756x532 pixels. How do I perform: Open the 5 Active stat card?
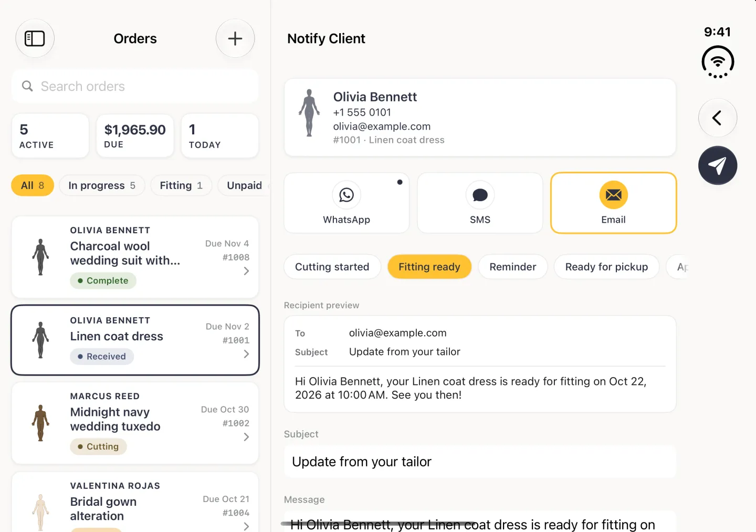[50, 135]
